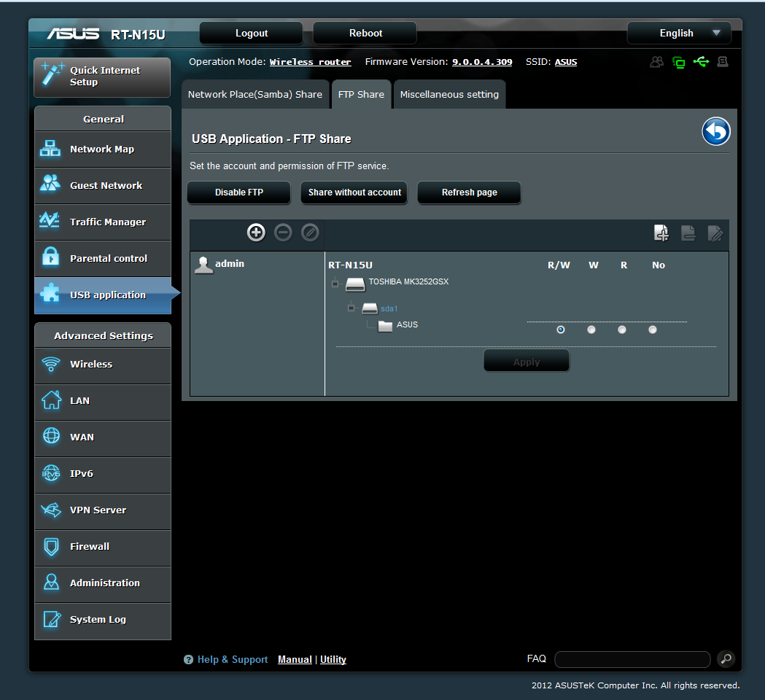Select the ASUS folder in tree
765x700 pixels.
pyautogui.click(x=407, y=325)
